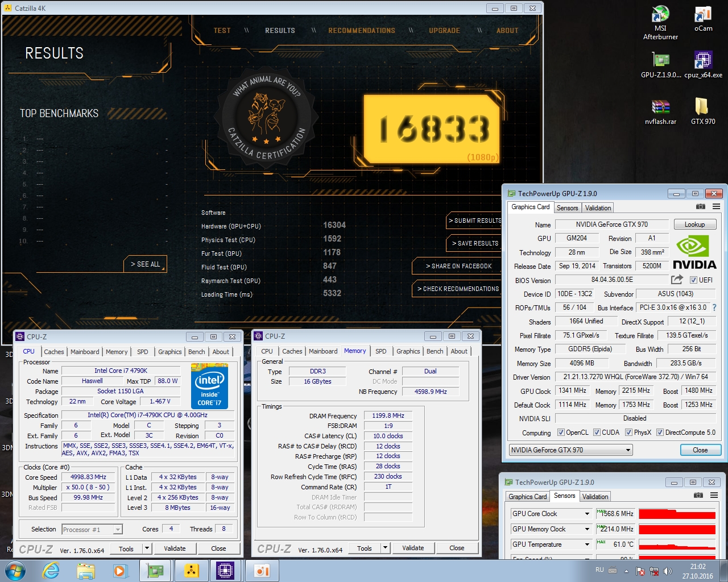This screenshot has width=728, height=582.
Task: Open the GPU selection dropdown in GPU-Z
Action: point(570,450)
